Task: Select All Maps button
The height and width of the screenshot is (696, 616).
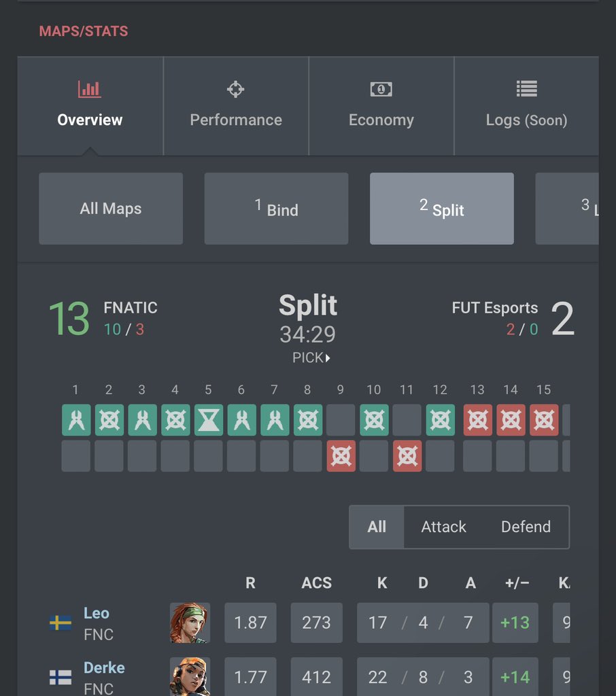Action: (x=111, y=209)
